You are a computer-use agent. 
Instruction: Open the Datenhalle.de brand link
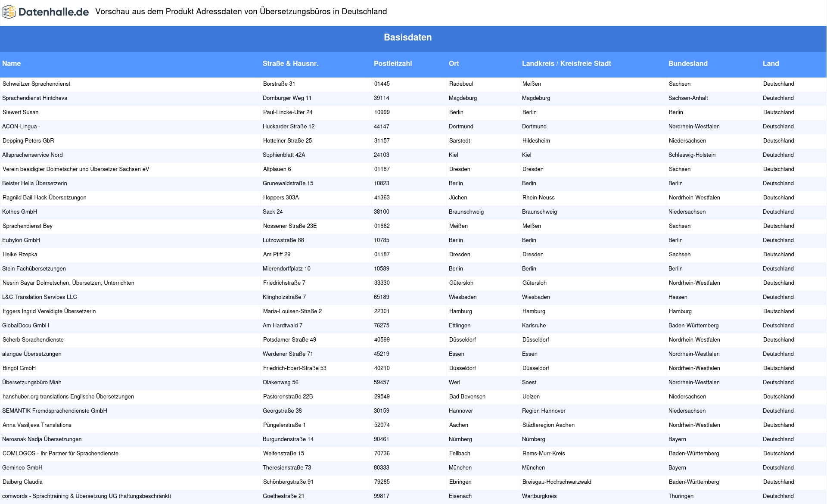[46, 12]
